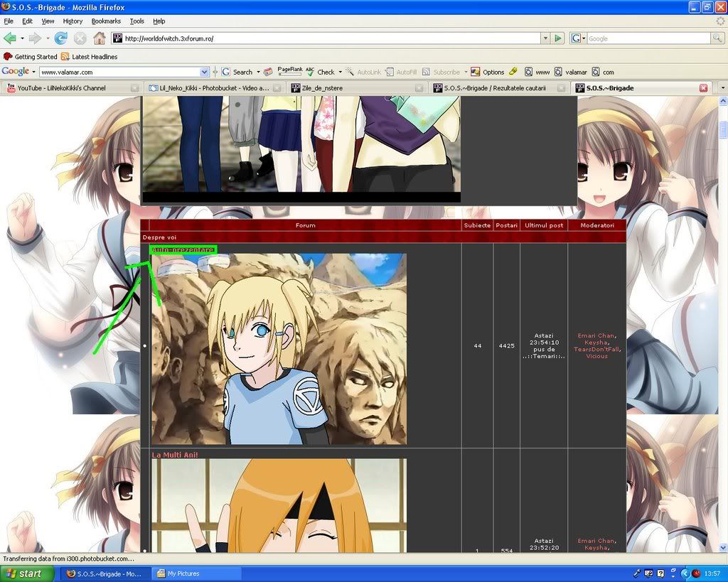Click the orange-haired La Multi Ani image

pos(279,505)
